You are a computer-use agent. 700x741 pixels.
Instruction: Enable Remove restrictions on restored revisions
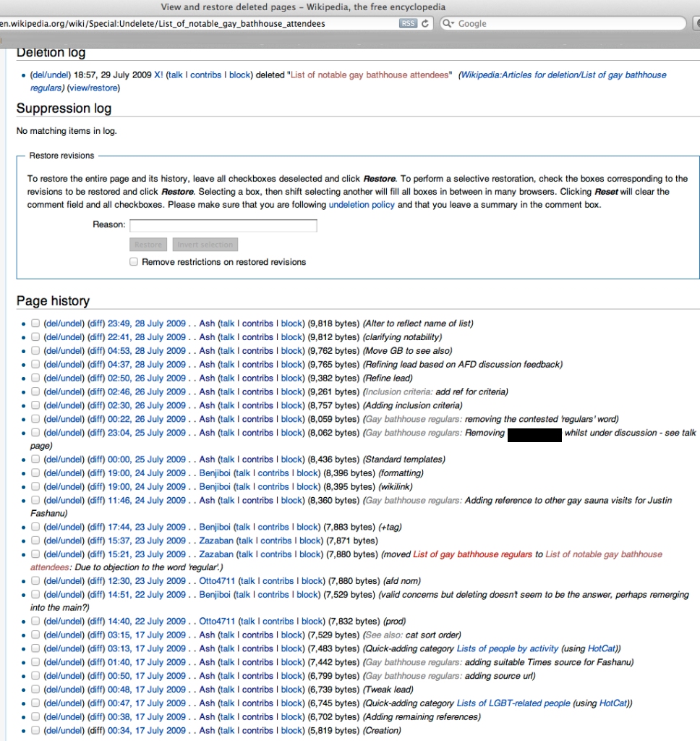[134, 262]
